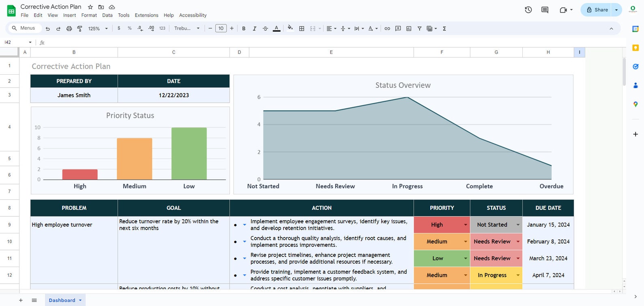Open the File menu
Viewport: 644px width, 306px height.
click(25, 15)
